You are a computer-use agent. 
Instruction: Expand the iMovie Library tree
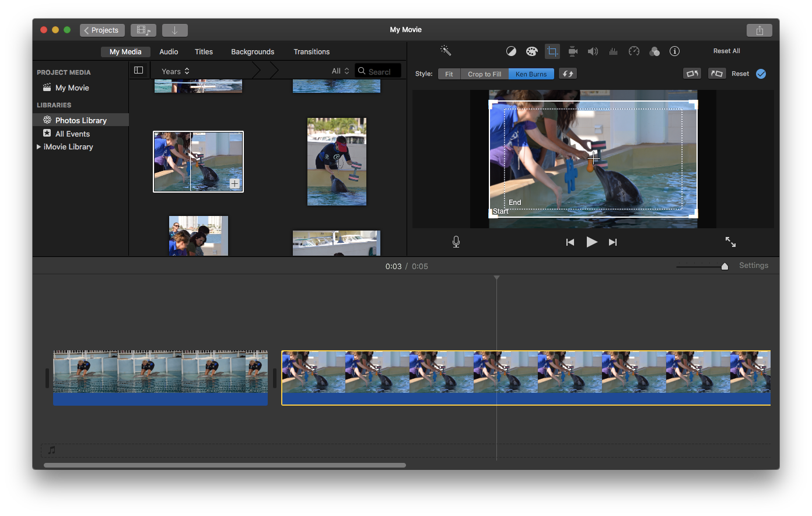(x=38, y=147)
